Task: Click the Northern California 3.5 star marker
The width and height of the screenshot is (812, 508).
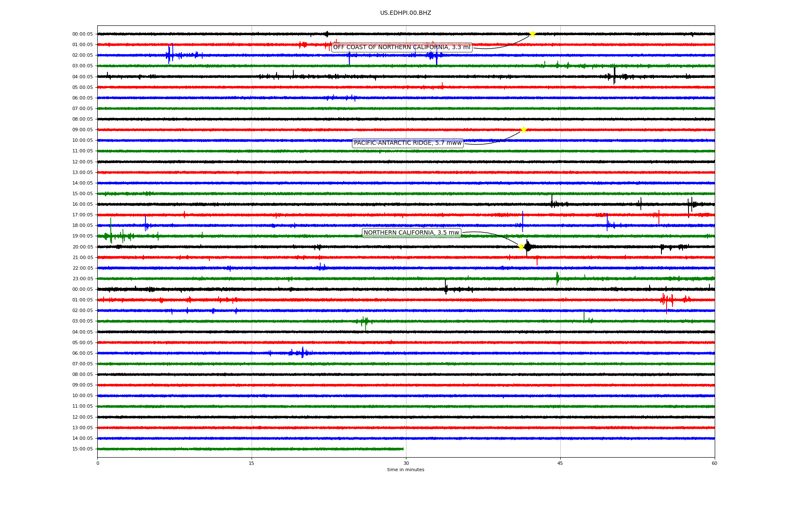Action: click(521, 247)
